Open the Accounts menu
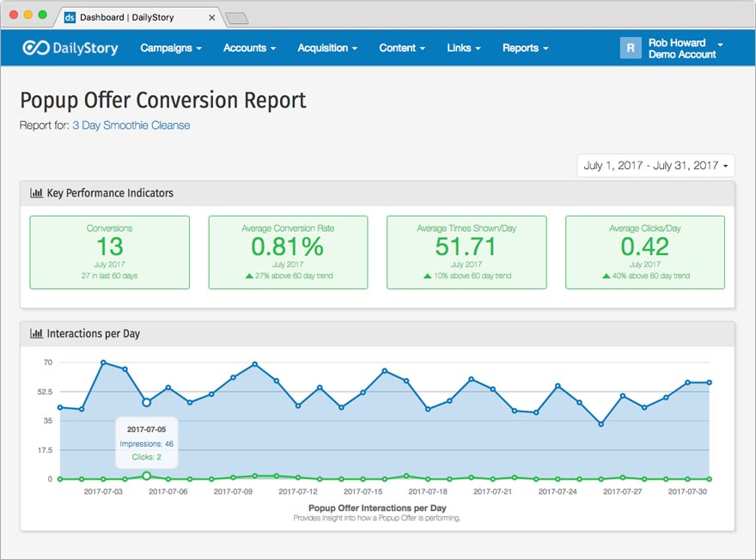Image resolution: width=756 pixels, height=560 pixels. [249, 48]
